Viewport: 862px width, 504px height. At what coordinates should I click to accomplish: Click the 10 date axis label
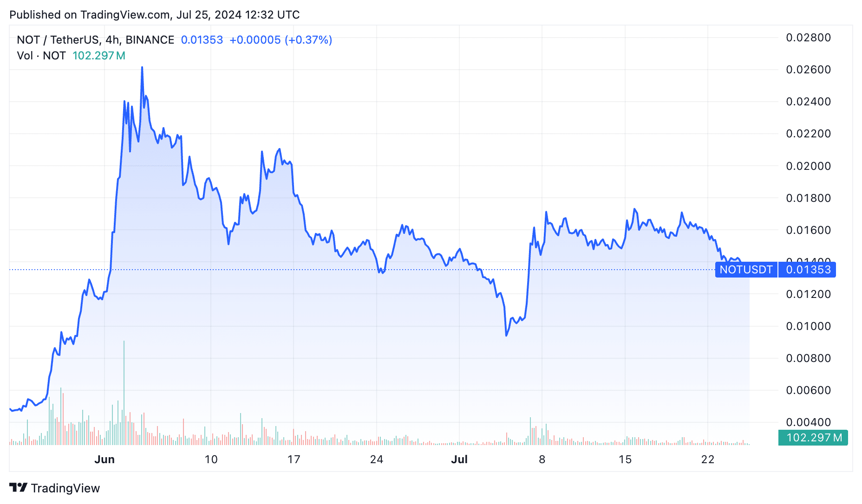(211, 459)
